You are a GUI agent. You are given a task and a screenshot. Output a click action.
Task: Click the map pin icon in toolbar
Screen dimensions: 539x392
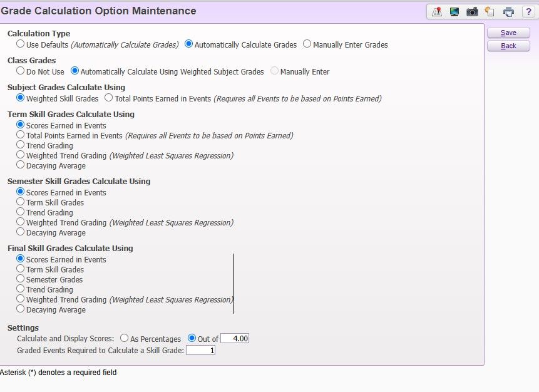click(x=436, y=12)
